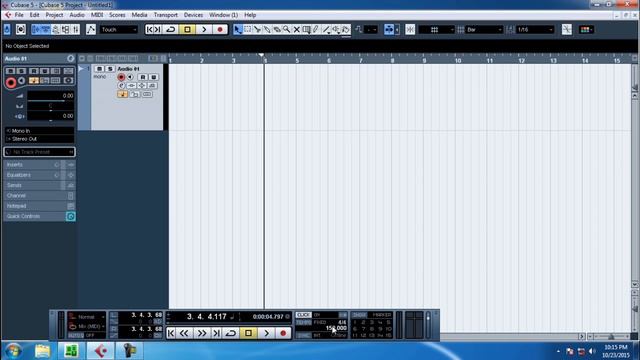Open the File menu

[19, 15]
